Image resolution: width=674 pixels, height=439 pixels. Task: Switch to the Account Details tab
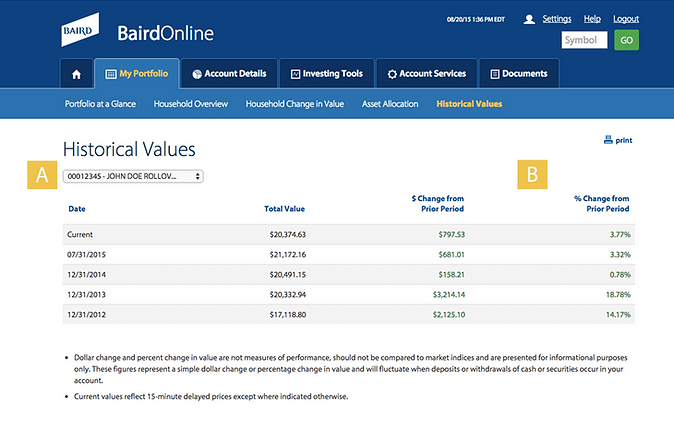click(229, 74)
